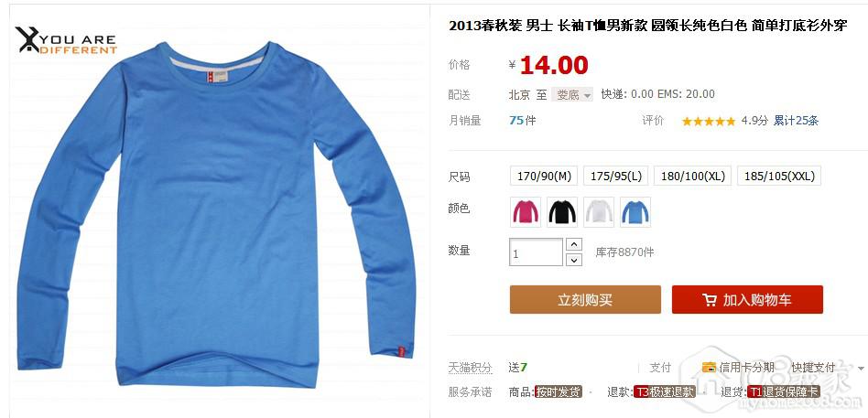Choose the white shirt color option

coord(599,212)
